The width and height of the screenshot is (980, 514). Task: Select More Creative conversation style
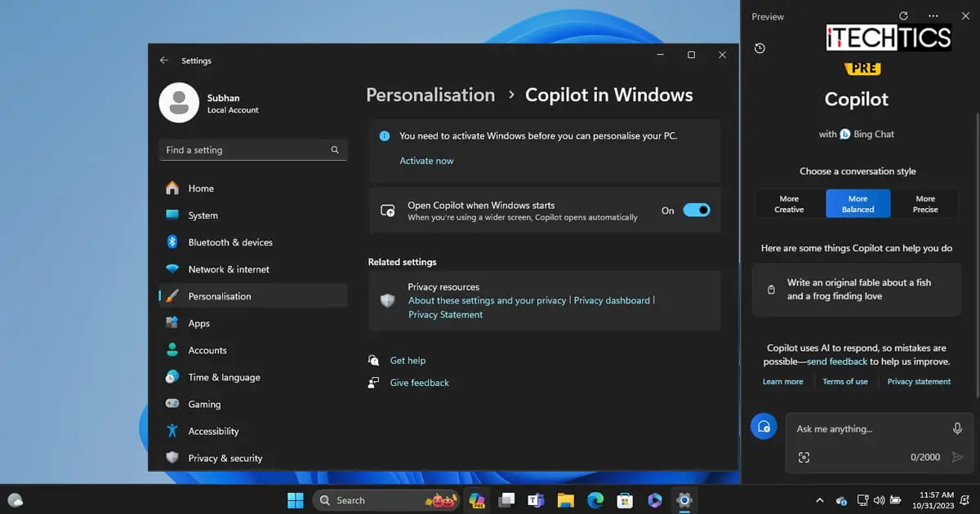[789, 204]
